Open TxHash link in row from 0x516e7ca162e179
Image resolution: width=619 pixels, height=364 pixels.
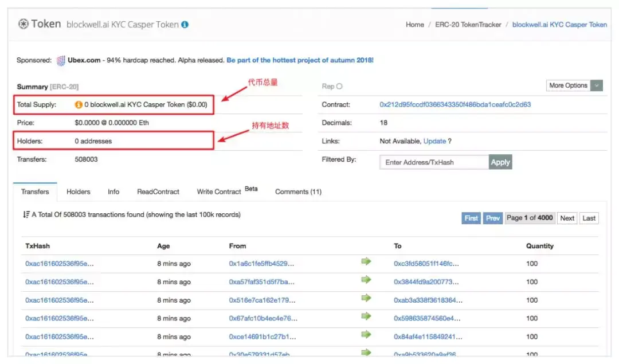point(60,300)
